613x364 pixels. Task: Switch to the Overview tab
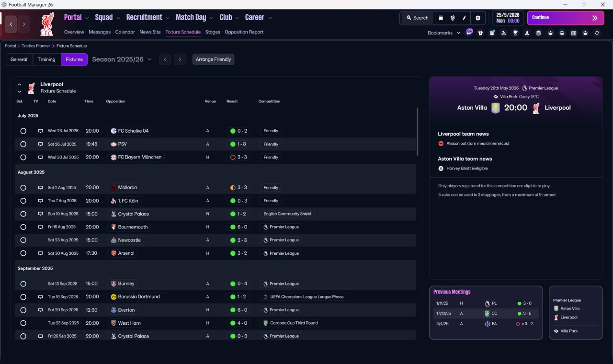point(74,32)
